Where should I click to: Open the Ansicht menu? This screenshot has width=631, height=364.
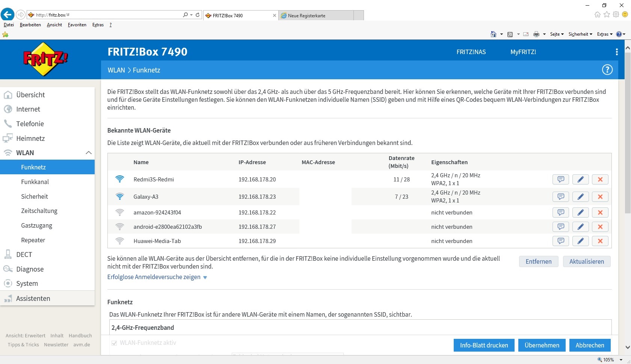tap(54, 25)
